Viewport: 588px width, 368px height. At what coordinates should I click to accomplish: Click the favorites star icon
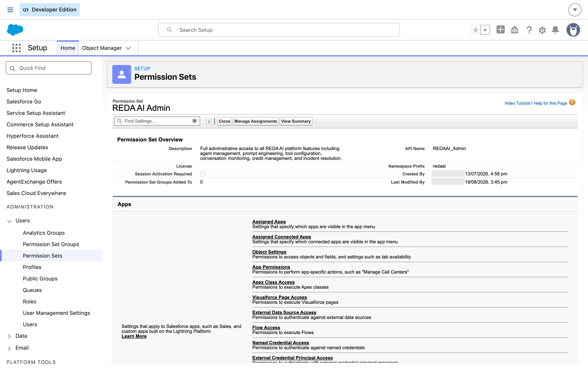tap(476, 30)
